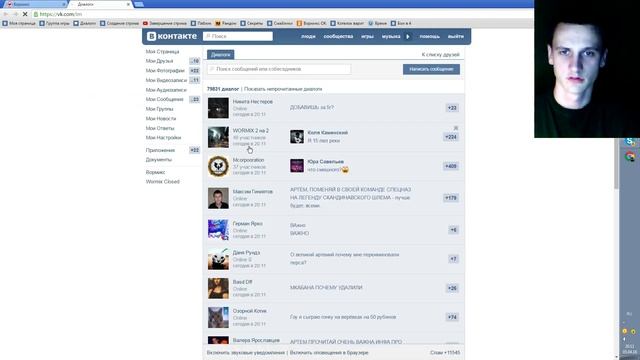Open Мои Новости in left menu
The height and width of the screenshot is (360, 640).
[x=161, y=118]
